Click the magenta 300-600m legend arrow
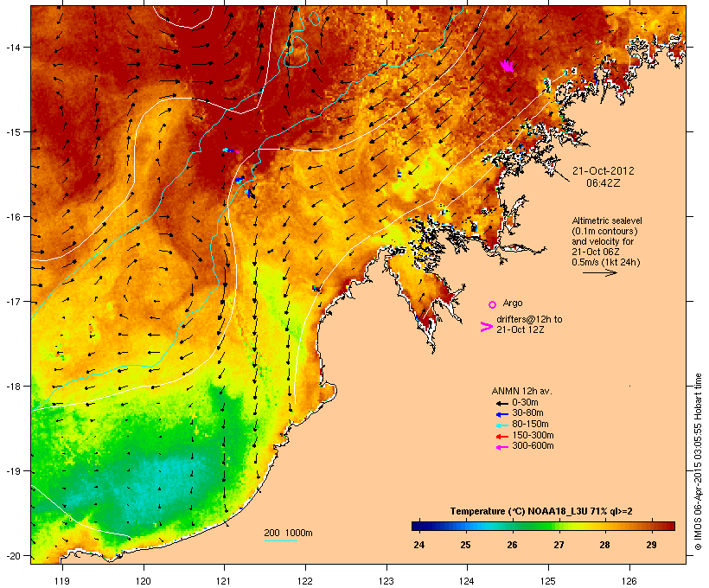This screenshot has width=709, height=588. click(x=501, y=447)
